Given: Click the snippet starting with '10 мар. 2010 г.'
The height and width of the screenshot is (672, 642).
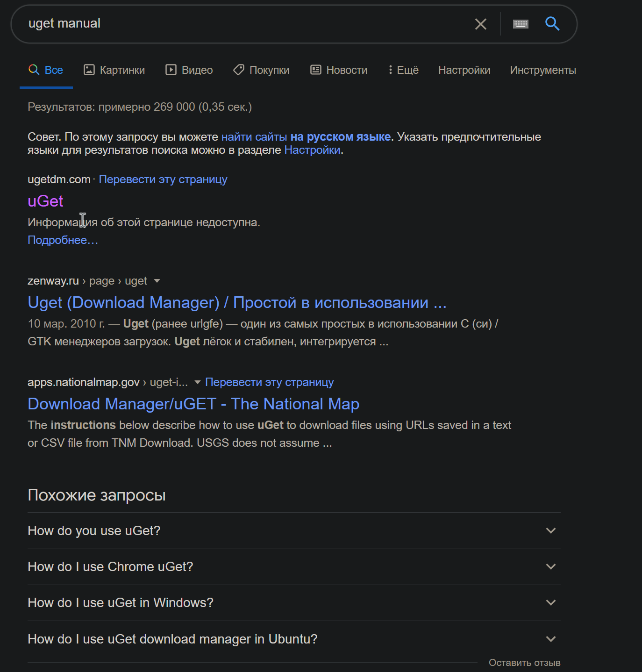Looking at the screenshot, I should click(263, 333).
